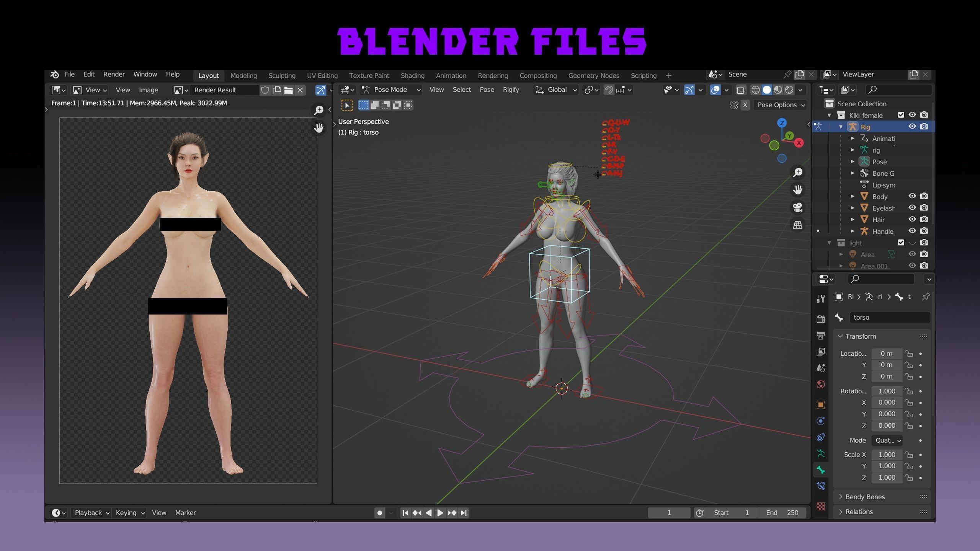Collapse the Kiki_female collection
Screen dimensions: 980x551
[829, 115]
